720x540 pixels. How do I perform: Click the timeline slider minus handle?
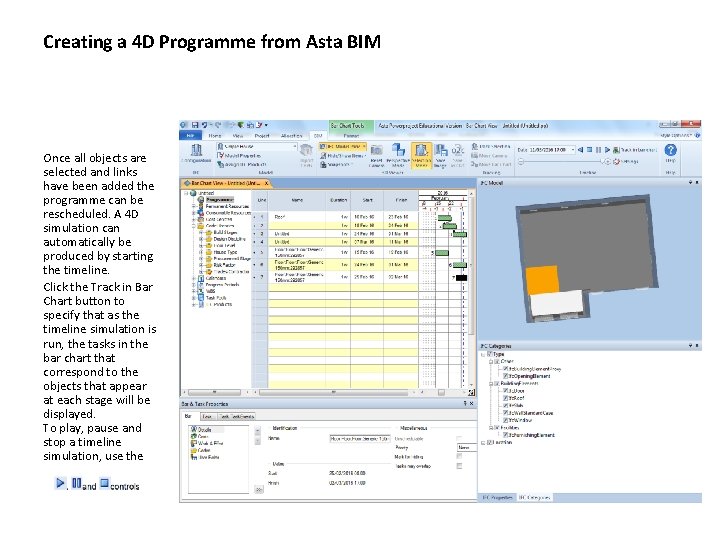coord(521,162)
